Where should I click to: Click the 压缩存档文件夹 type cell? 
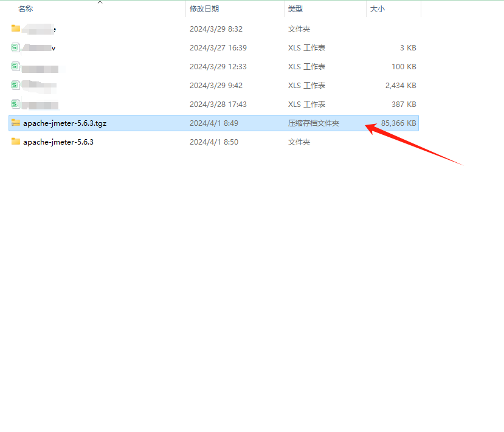[313, 123]
